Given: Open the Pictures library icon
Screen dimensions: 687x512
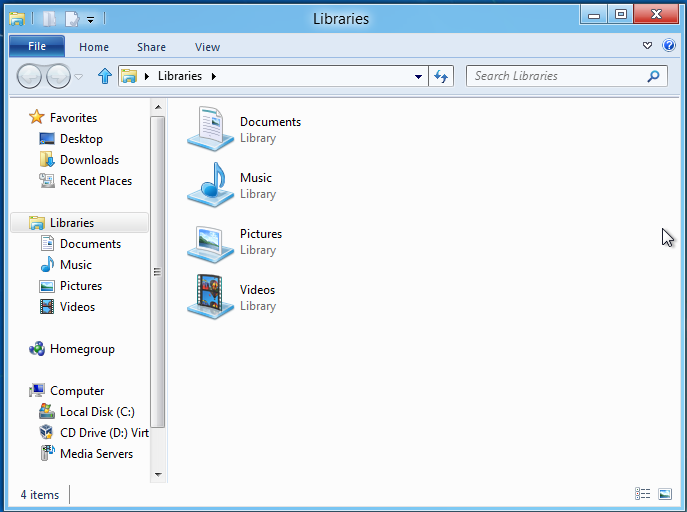Looking at the screenshot, I should pyautogui.click(x=211, y=241).
